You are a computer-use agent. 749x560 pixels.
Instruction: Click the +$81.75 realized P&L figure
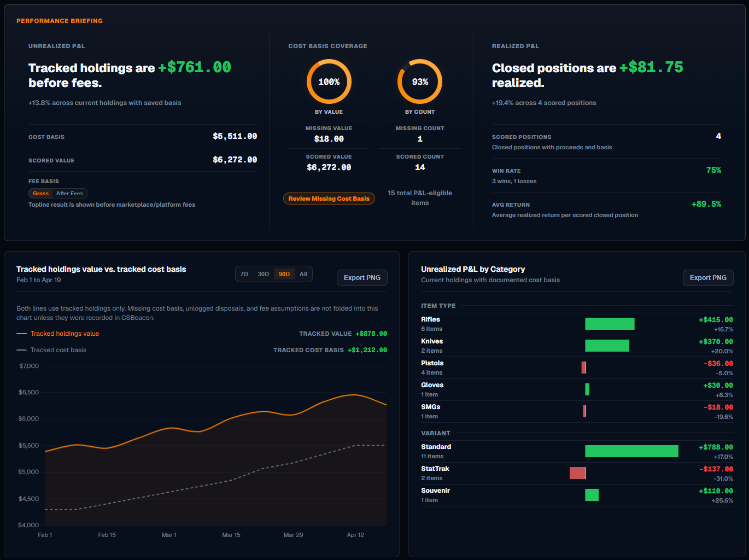pyautogui.click(x=651, y=67)
